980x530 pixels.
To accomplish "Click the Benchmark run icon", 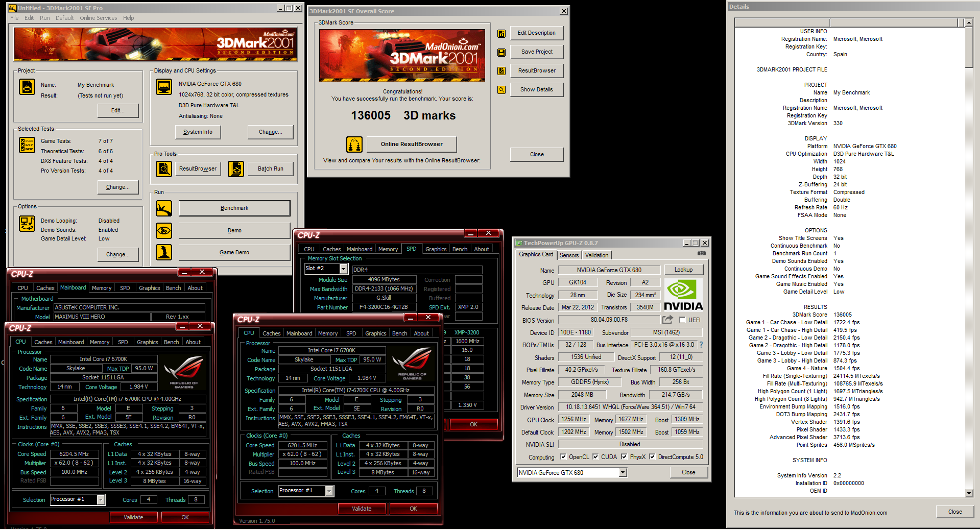I will 164,208.
